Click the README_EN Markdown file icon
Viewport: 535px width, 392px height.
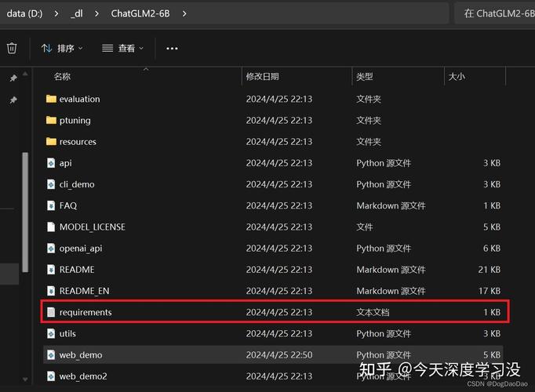51,291
